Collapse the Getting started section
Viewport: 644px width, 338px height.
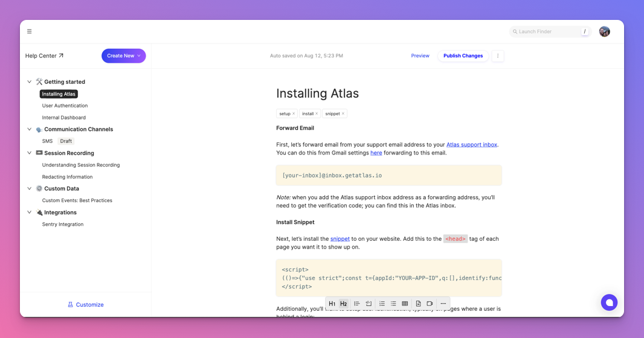[x=29, y=81]
